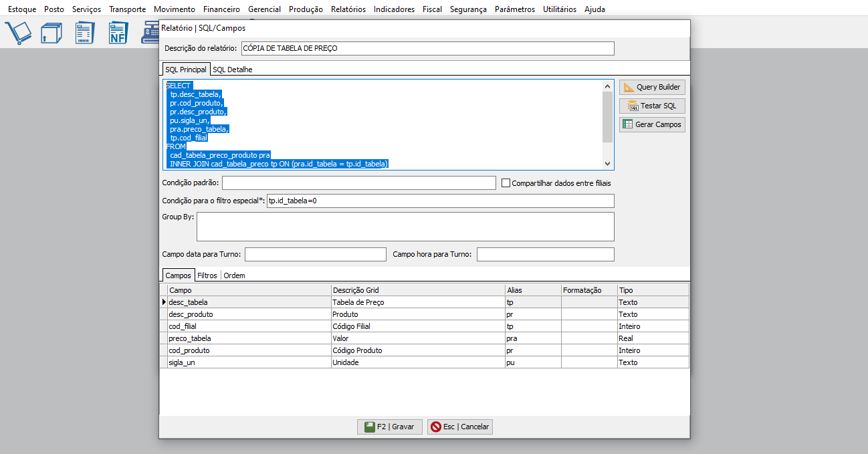This screenshot has height=454, width=868.
Task: Enable Compartilhar dados entre filiais checkbox
Action: pos(506,183)
